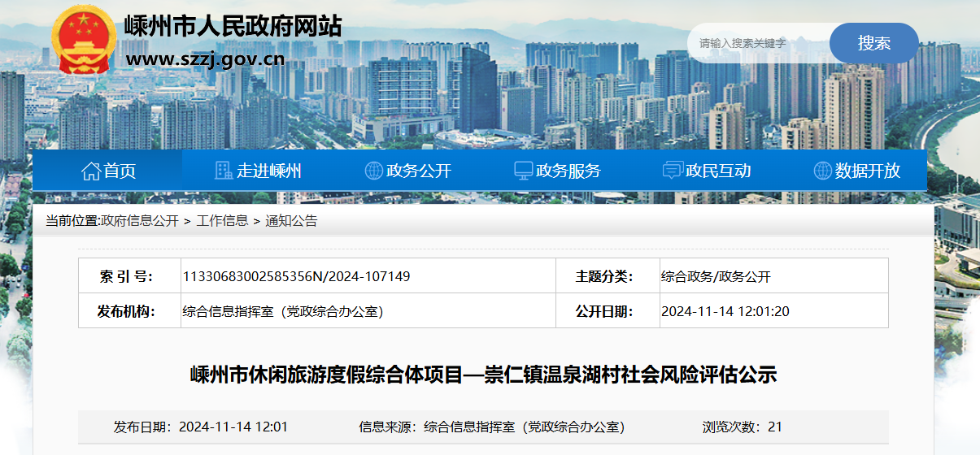Image resolution: width=980 pixels, height=455 pixels.
Task: Select index number 11330683002585356N/2024-107149
Action: [x=297, y=276]
